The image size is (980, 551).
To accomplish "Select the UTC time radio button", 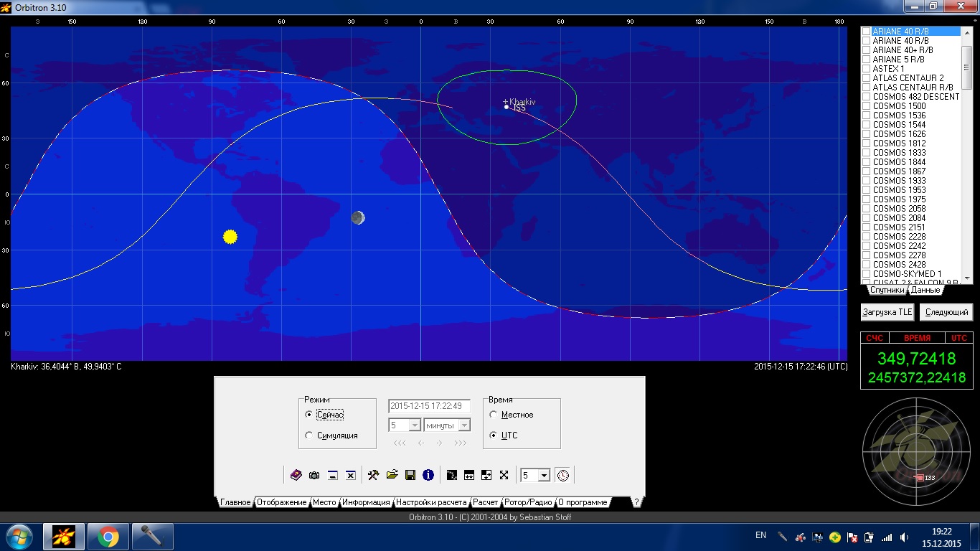I will point(494,435).
